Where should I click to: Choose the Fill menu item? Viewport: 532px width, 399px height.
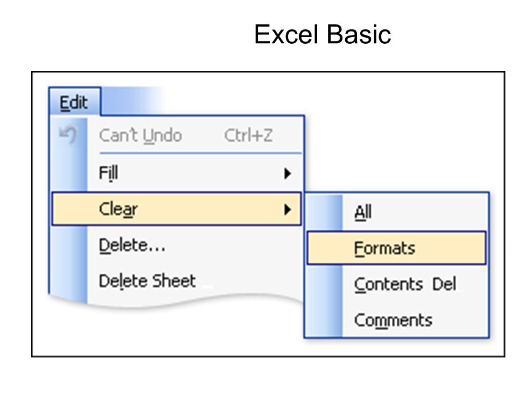195,173
